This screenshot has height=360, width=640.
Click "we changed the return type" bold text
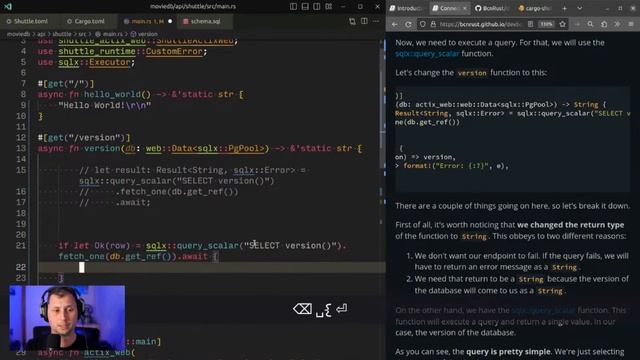[x=570, y=225]
